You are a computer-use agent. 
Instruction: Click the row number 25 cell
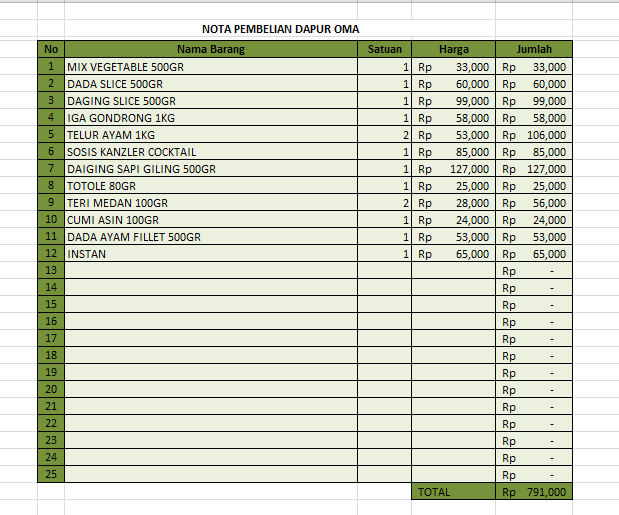pyautogui.click(x=51, y=474)
